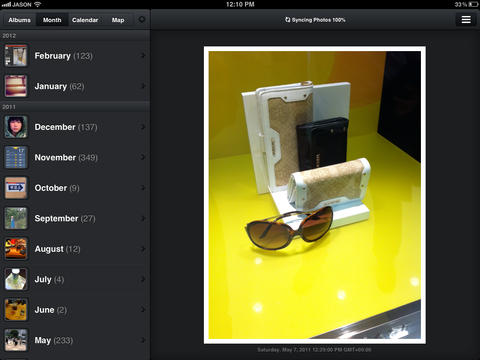Image resolution: width=480 pixels, height=360 pixels.
Task: Expand the May row chevron
Action: 143,340
